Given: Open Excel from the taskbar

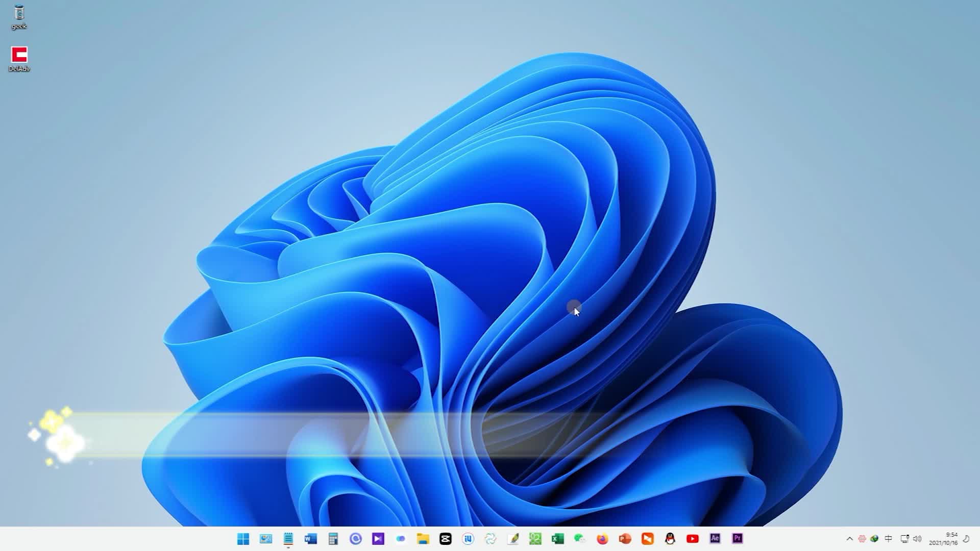Looking at the screenshot, I should pyautogui.click(x=557, y=539).
